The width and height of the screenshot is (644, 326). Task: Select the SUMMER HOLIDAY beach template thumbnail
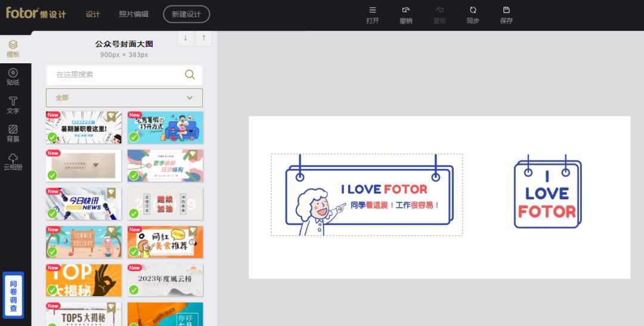[84, 242]
